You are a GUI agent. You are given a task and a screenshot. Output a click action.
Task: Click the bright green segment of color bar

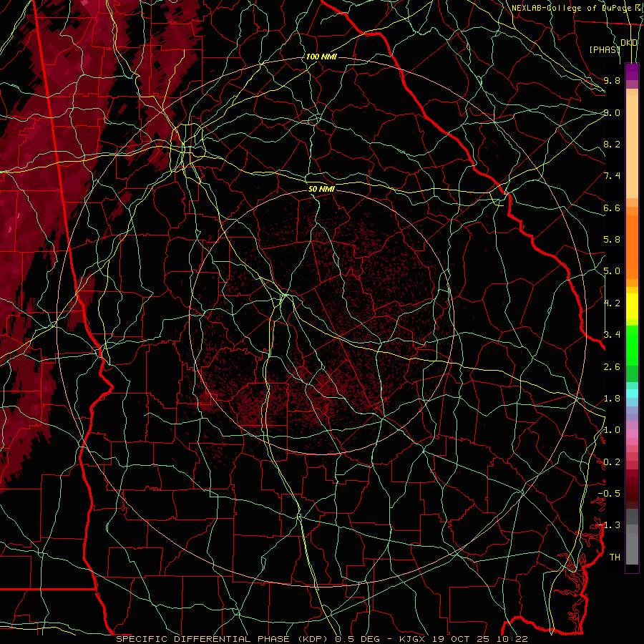coord(632,345)
